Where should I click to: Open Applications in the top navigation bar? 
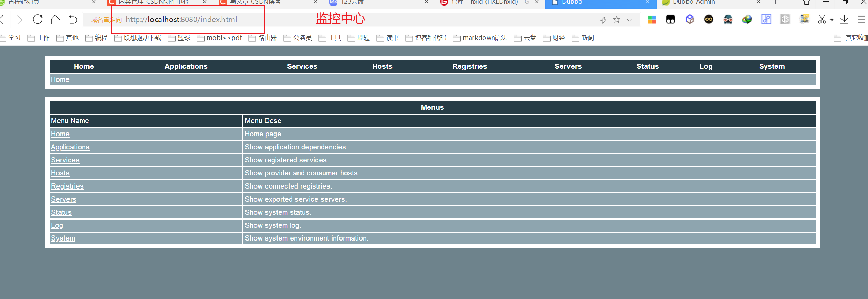(x=186, y=66)
